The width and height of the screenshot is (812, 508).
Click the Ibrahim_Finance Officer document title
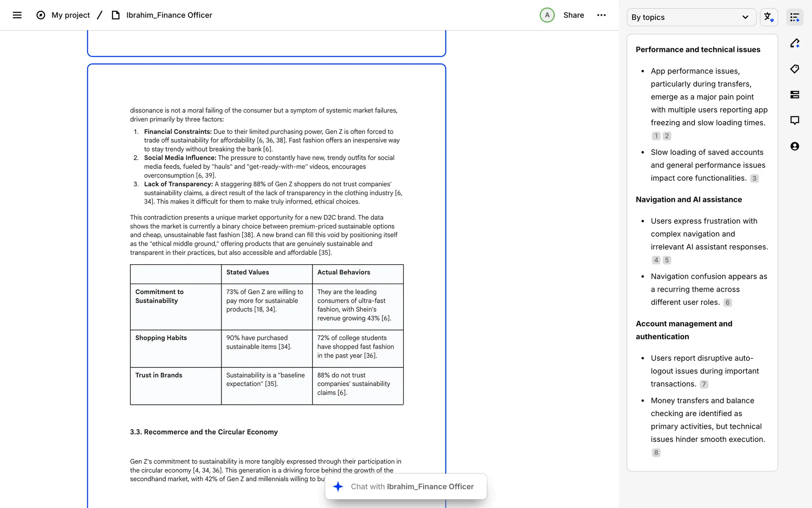click(x=169, y=15)
